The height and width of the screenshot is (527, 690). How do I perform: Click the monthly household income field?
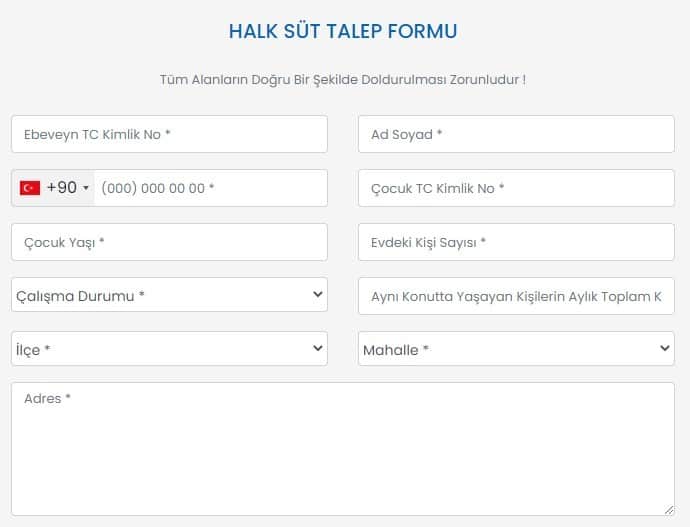[516, 296]
